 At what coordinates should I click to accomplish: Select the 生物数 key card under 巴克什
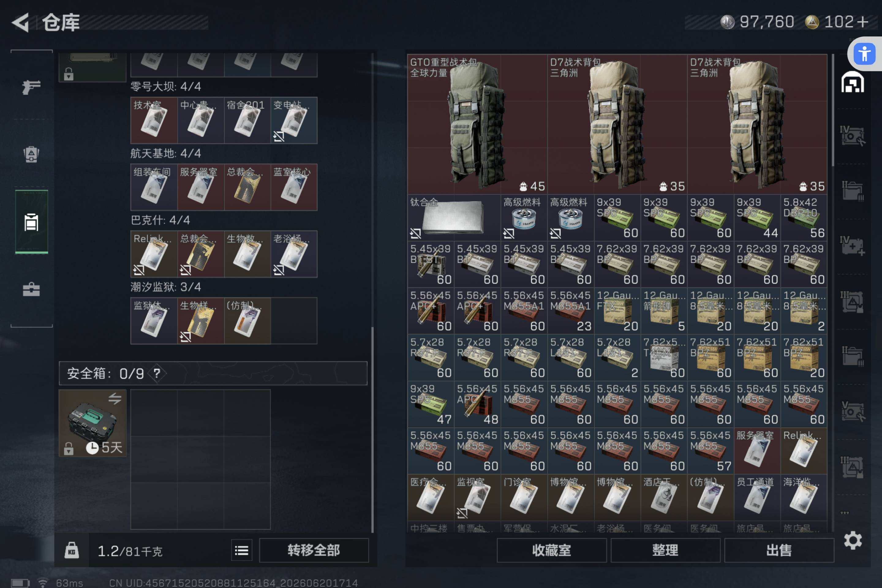coord(247,254)
